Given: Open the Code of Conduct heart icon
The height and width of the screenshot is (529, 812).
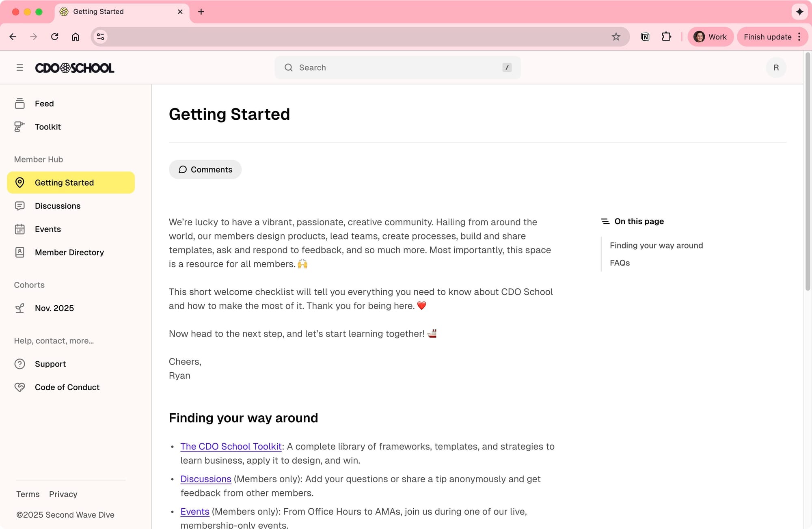Looking at the screenshot, I should [x=19, y=387].
